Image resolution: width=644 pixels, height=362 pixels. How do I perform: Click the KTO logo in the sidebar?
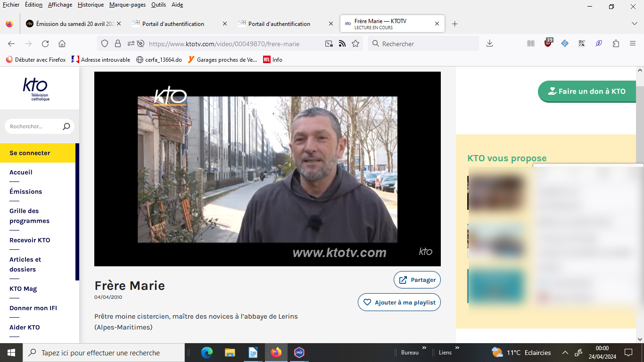coord(36,90)
